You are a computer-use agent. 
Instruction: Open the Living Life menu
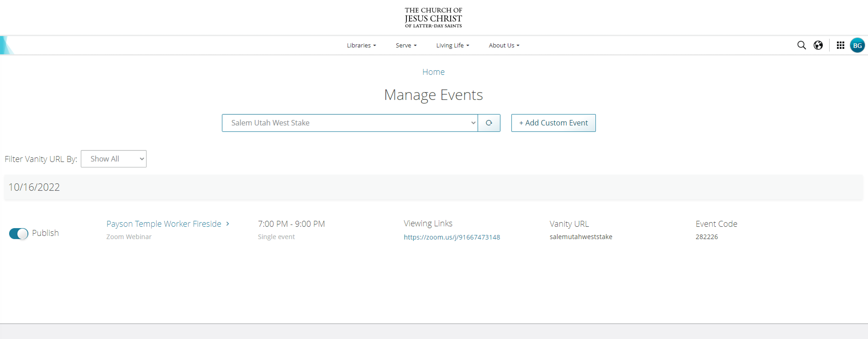452,45
